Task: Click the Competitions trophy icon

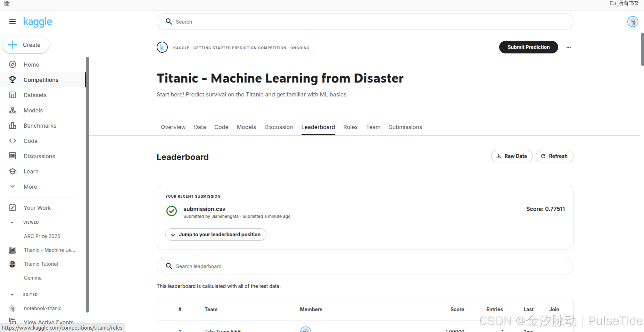Action: (x=13, y=80)
